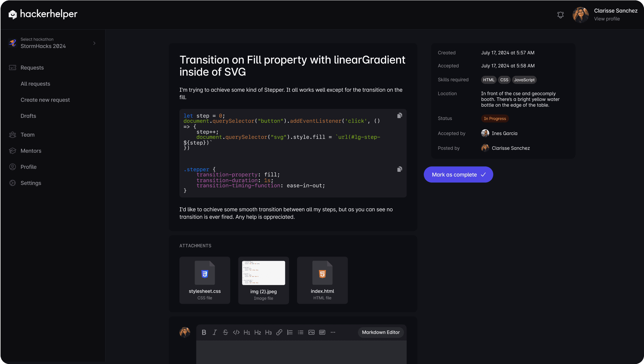Insert an image via the image icon
Viewport: 644px width, 364px height.
(x=311, y=332)
